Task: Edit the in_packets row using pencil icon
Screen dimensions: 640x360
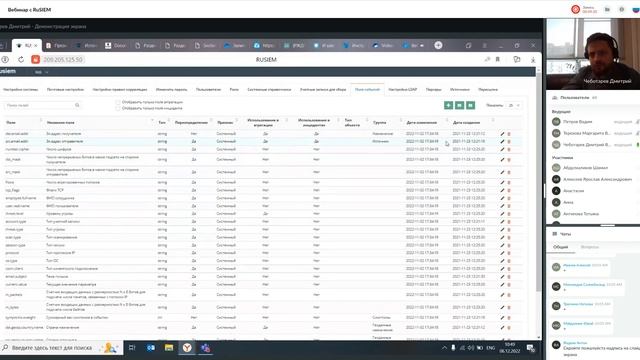Action: tap(502, 295)
